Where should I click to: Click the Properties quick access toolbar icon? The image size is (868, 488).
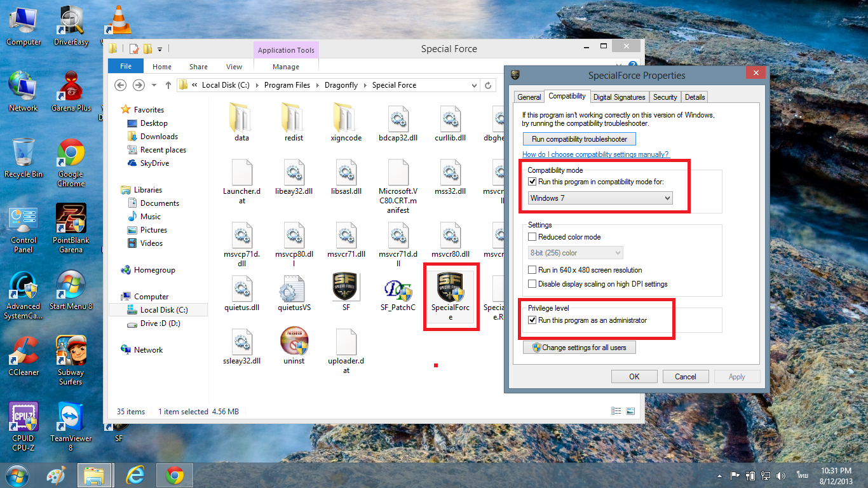(134, 49)
